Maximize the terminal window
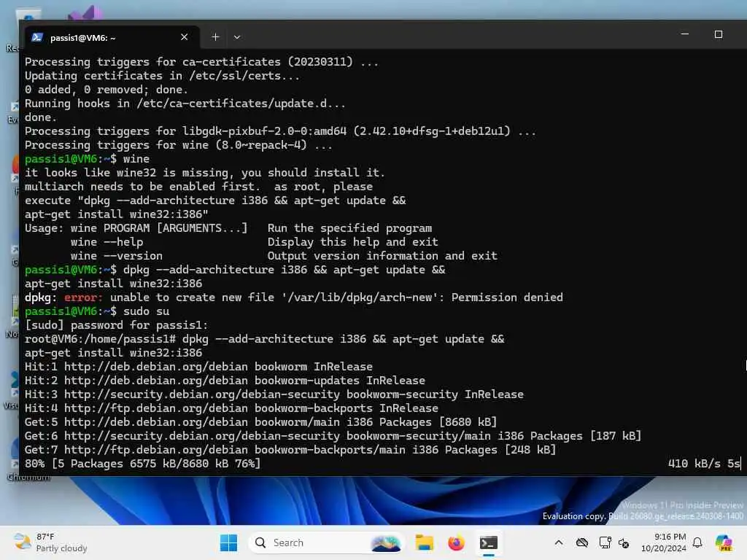747x560 pixels. (x=719, y=34)
